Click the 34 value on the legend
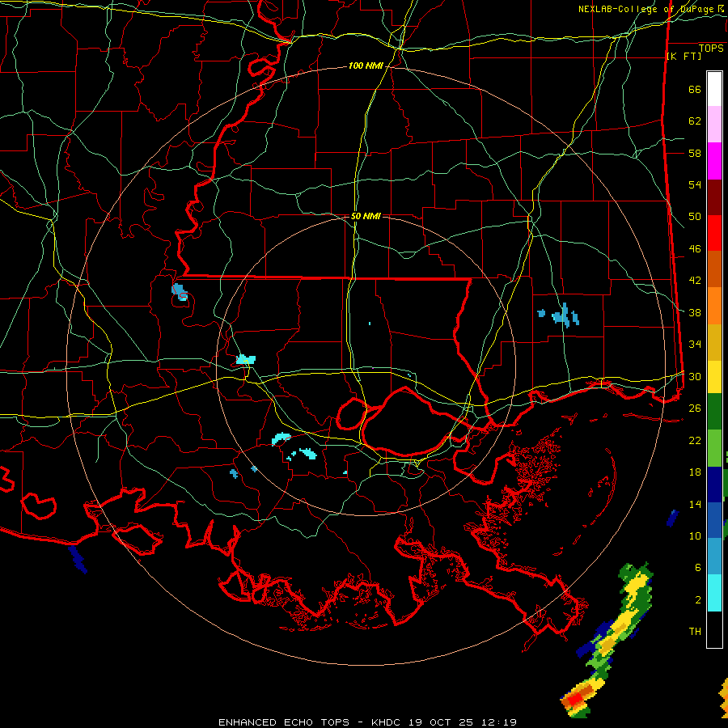The width and height of the screenshot is (728, 728). coord(695,344)
